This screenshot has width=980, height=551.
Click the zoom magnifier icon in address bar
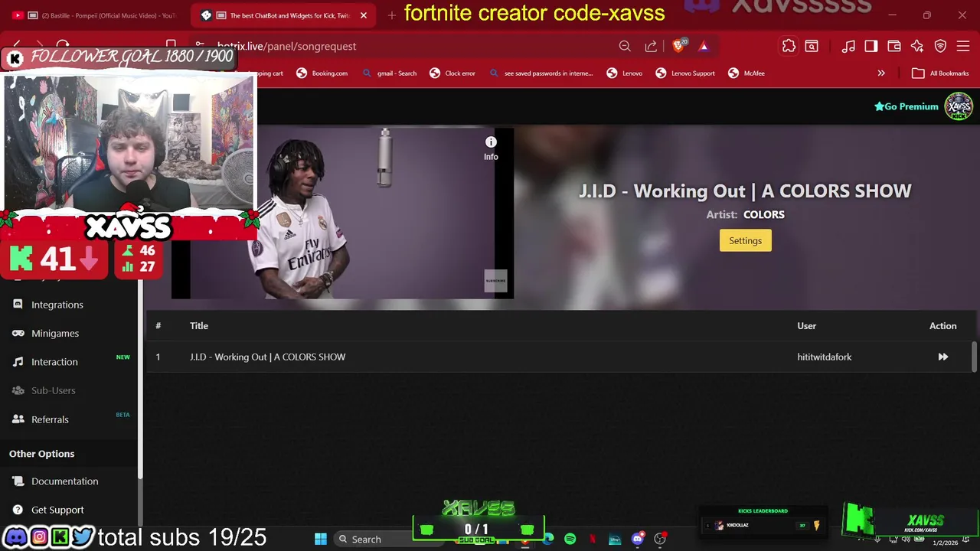pyautogui.click(x=625, y=46)
